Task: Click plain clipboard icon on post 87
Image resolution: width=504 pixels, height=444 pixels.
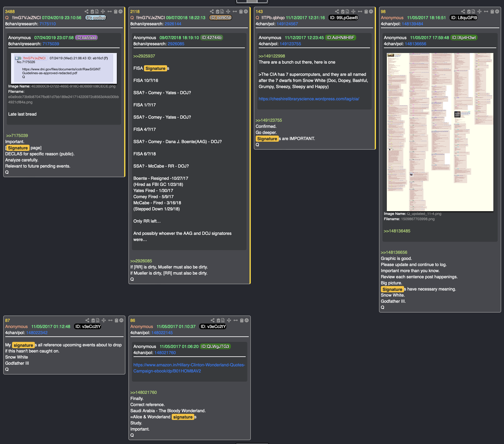Action: [117, 320]
